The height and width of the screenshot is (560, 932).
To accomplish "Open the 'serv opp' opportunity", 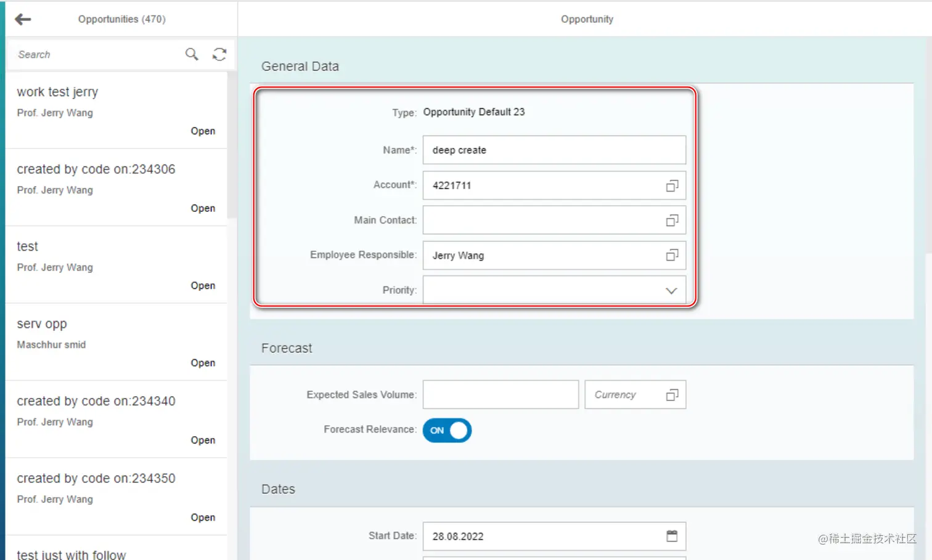I will tap(116, 342).
